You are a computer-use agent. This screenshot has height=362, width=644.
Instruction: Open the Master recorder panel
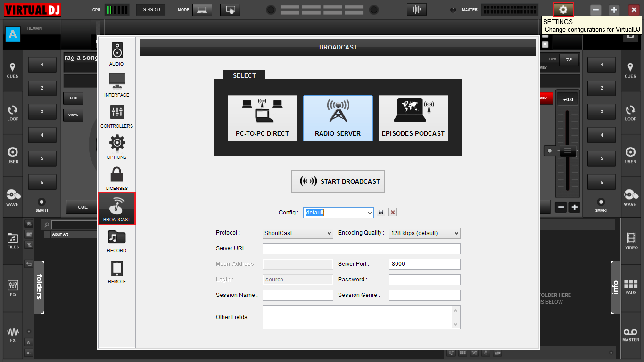pos(631,334)
